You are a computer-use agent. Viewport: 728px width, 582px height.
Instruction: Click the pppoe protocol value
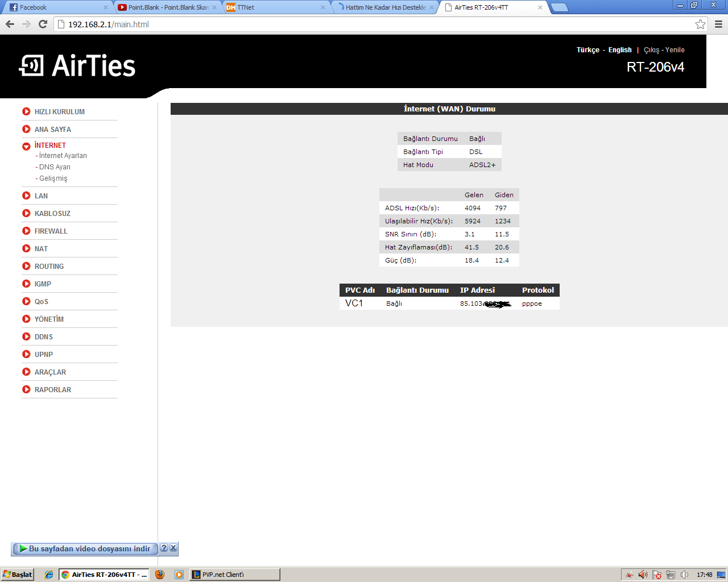(x=532, y=304)
